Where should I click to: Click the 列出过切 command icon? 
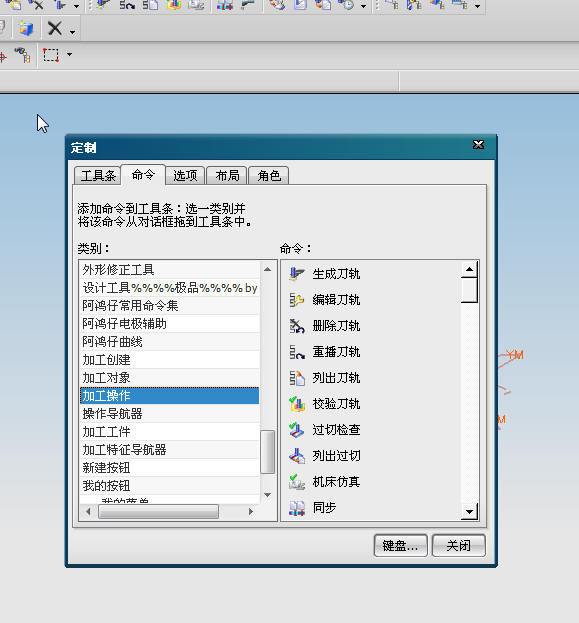tap(297, 456)
